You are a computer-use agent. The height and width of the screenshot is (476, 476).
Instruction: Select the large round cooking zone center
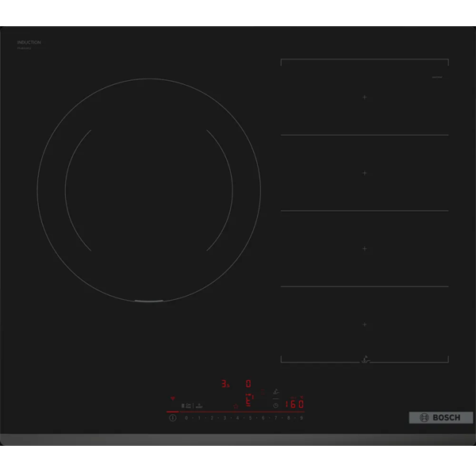(x=148, y=190)
